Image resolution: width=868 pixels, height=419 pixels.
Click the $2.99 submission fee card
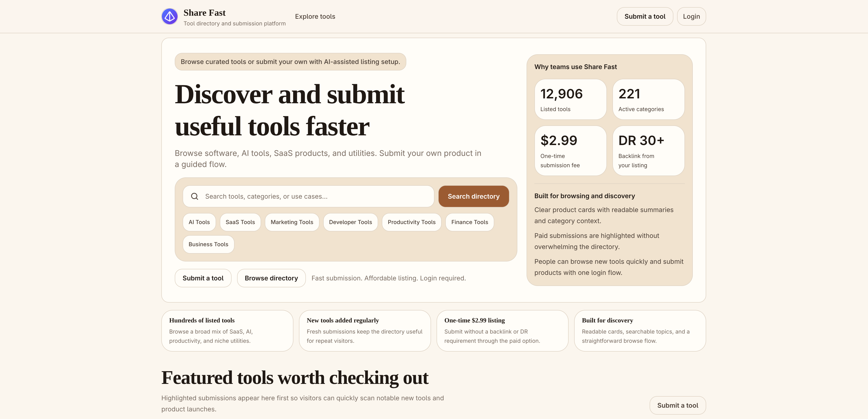click(570, 151)
